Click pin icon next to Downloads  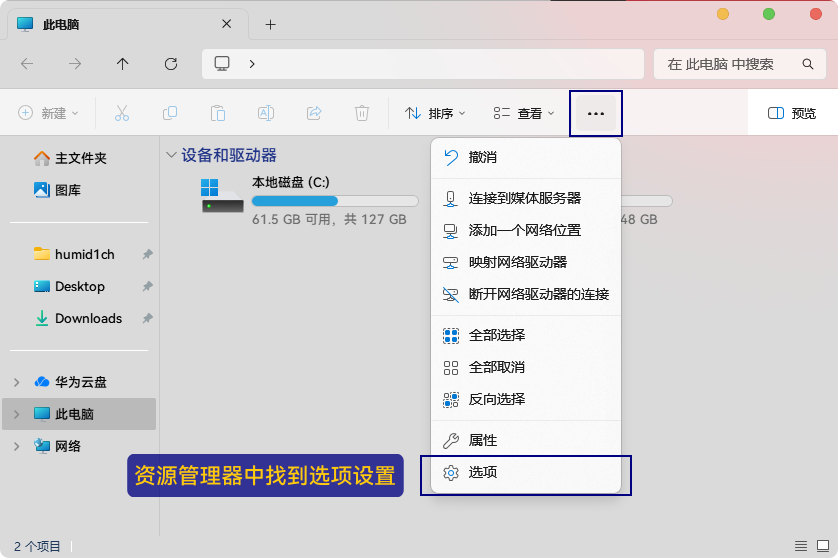click(x=148, y=319)
